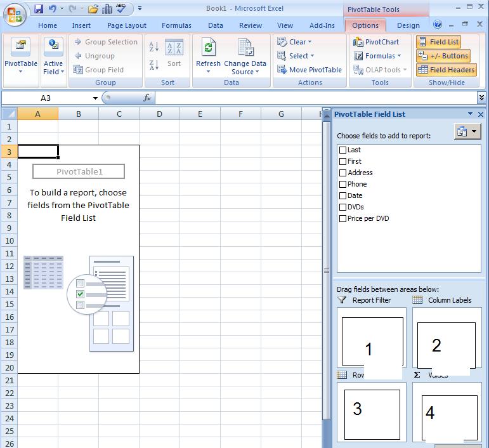Open the Name Box dropdown arrow
489x448 pixels.
click(x=95, y=98)
